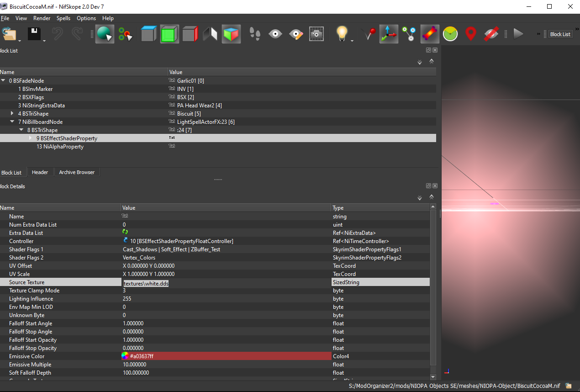Click the Undo arrow icon
The image size is (580, 392).
tap(58, 34)
